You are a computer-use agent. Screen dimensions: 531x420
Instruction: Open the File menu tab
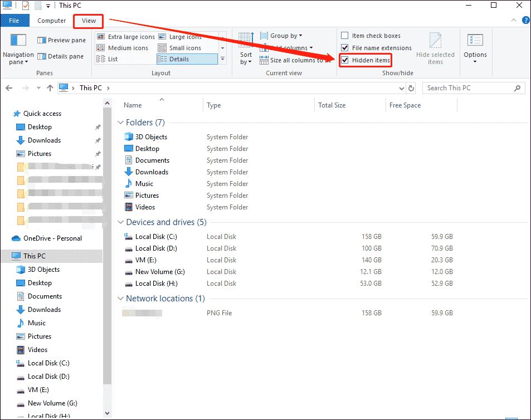14,21
